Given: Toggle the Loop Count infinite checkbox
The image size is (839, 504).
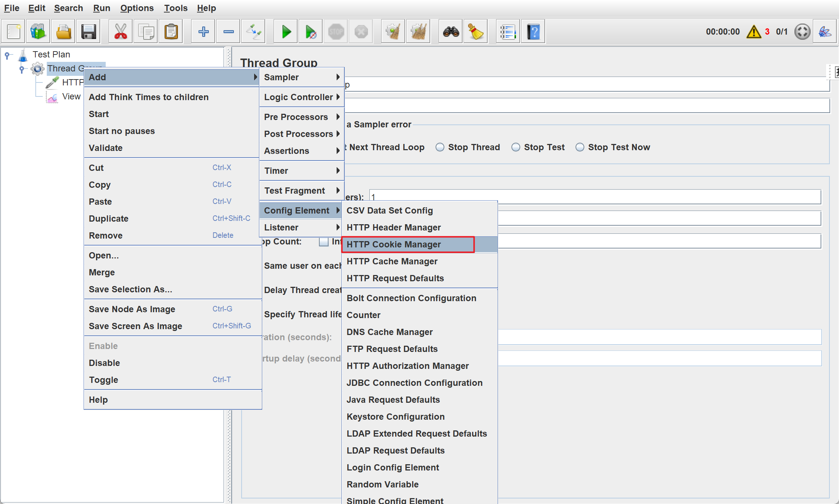Looking at the screenshot, I should (324, 242).
